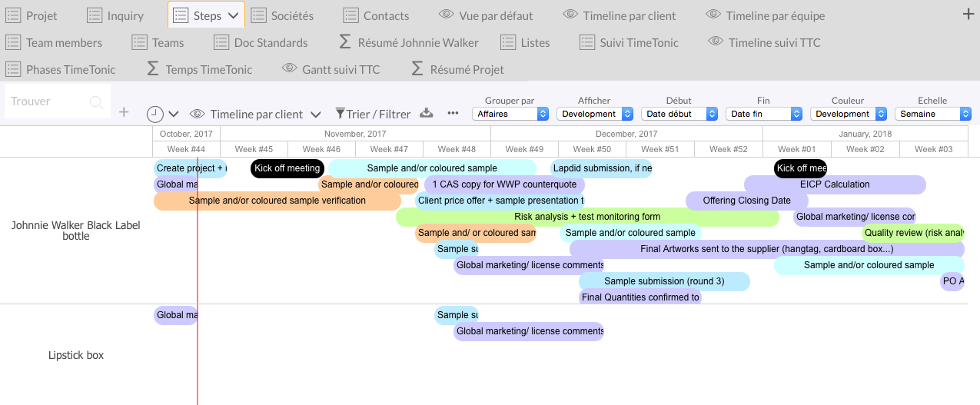
Task: Click the Timeline par client view selector label
Action: (257, 115)
